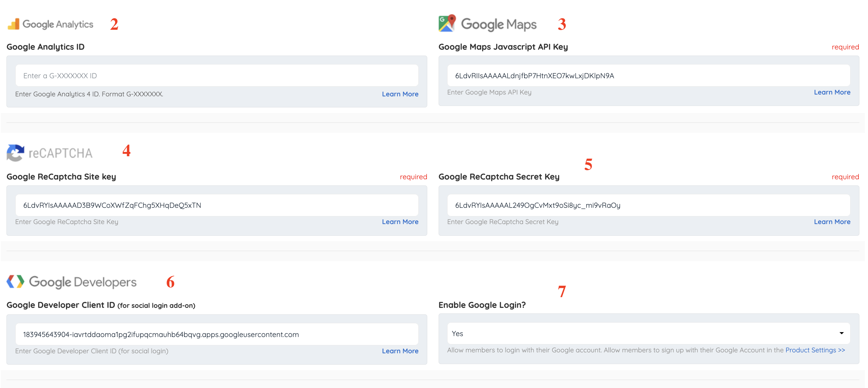Click the Google Developers wordmark text
The height and width of the screenshot is (388, 868).
(83, 282)
